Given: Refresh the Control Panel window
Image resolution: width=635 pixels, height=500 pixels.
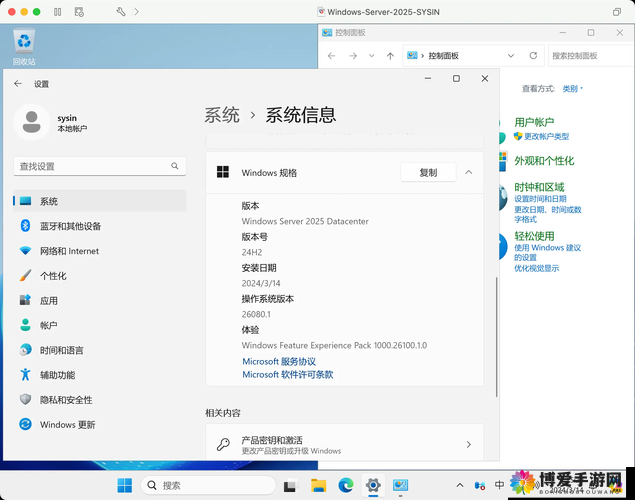Looking at the screenshot, I should (533, 55).
